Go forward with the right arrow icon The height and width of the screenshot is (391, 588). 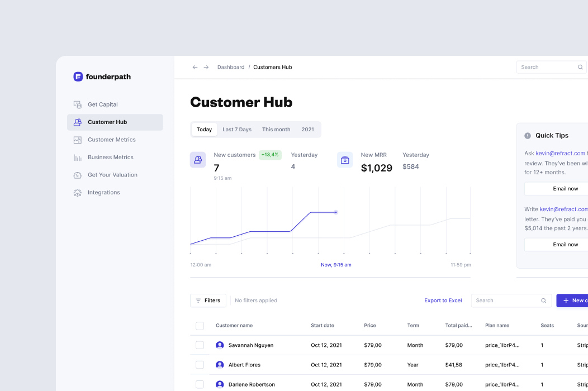pos(206,67)
